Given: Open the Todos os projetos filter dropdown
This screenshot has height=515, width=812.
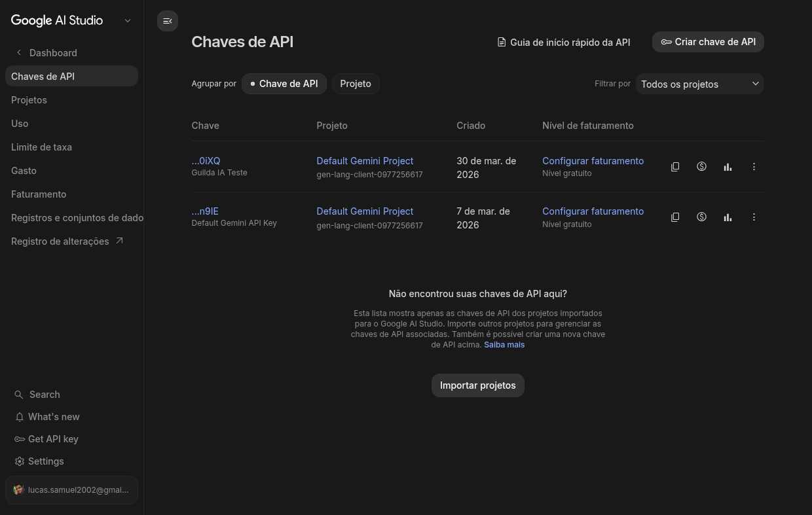Looking at the screenshot, I should (x=699, y=84).
